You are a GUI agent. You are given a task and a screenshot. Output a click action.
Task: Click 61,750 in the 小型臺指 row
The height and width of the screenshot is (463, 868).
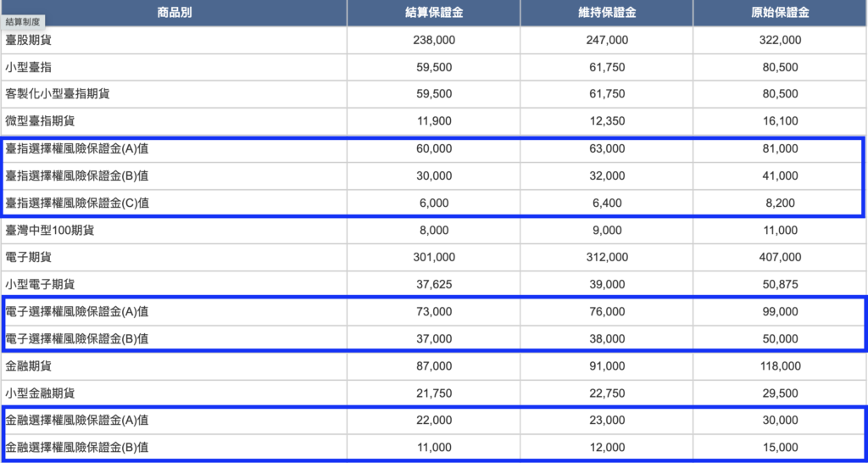(607, 68)
